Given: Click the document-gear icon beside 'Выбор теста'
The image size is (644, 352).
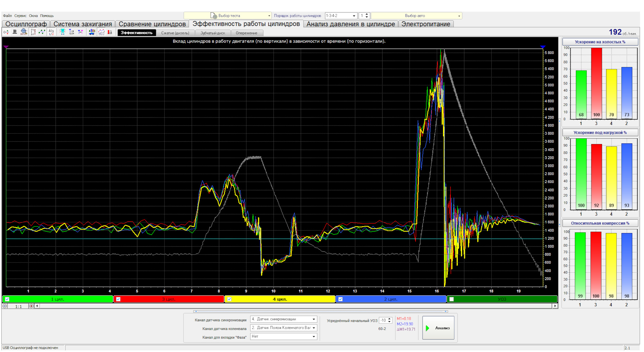Looking at the screenshot, I should pyautogui.click(x=214, y=16).
